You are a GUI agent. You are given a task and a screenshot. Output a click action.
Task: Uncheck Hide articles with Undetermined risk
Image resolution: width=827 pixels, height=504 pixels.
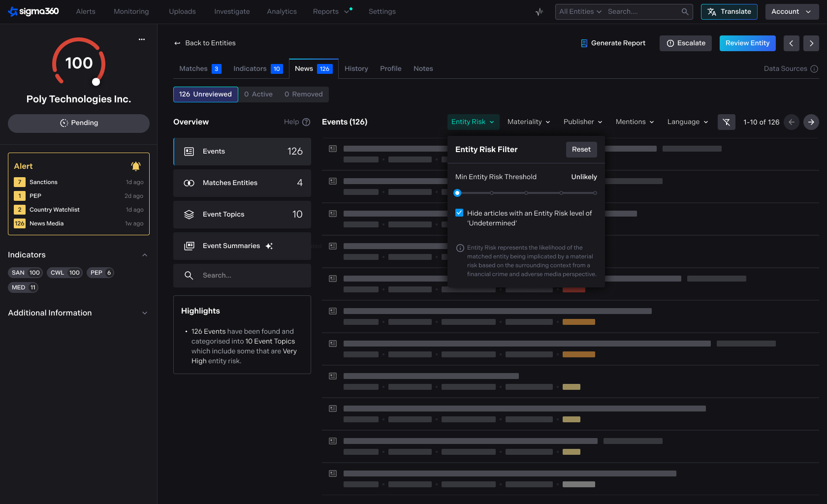tap(459, 213)
